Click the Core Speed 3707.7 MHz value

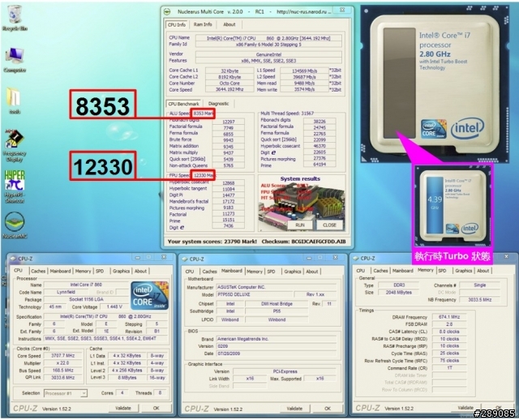pyautogui.click(x=63, y=356)
